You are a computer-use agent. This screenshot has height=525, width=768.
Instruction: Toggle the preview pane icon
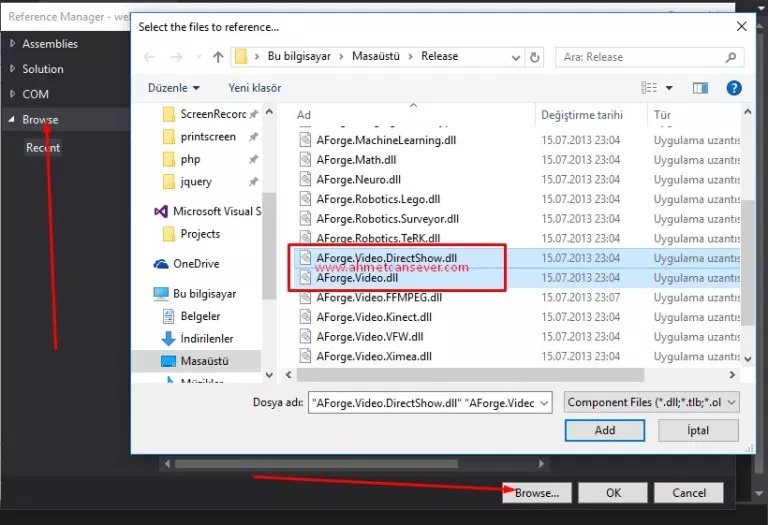click(x=700, y=88)
